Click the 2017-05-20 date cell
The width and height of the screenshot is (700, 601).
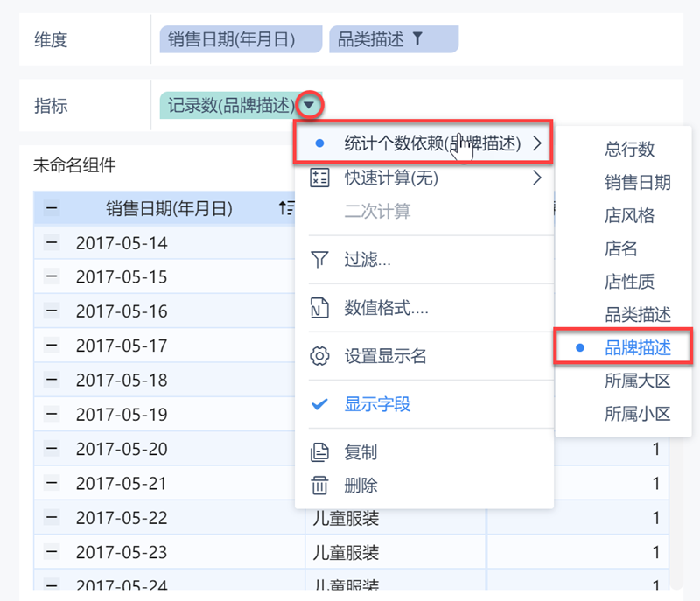122,450
